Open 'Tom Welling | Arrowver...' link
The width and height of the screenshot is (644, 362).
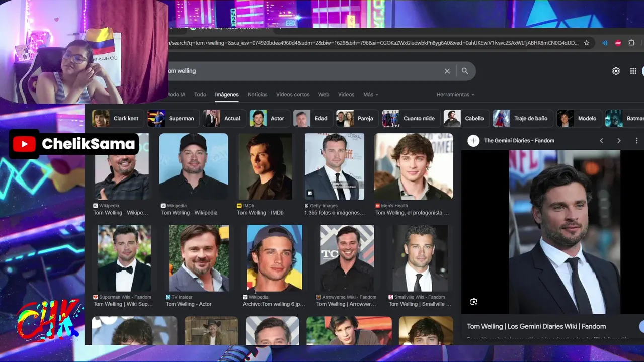pos(346,304)
